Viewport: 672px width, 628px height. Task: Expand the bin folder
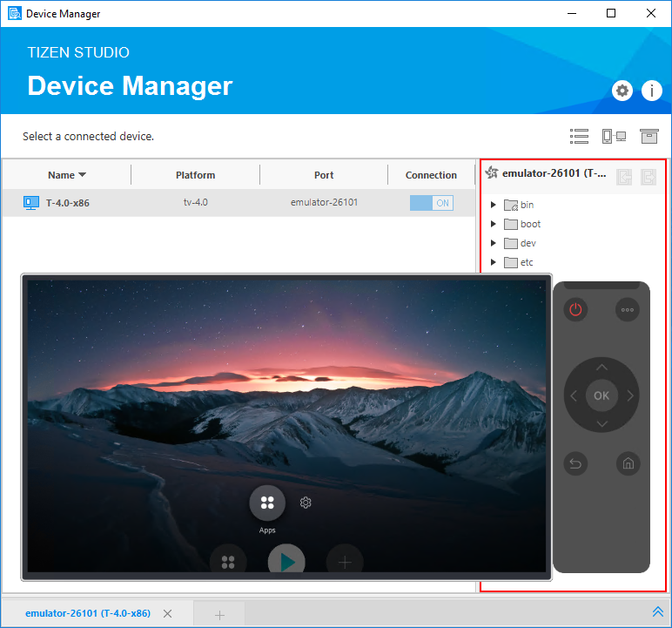pyautogui.click(x=494, y=205)
